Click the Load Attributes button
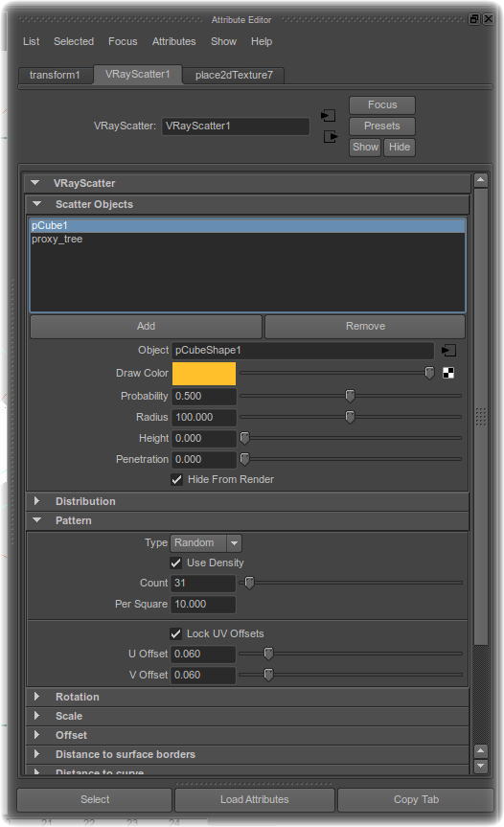 tap(255, 799)
